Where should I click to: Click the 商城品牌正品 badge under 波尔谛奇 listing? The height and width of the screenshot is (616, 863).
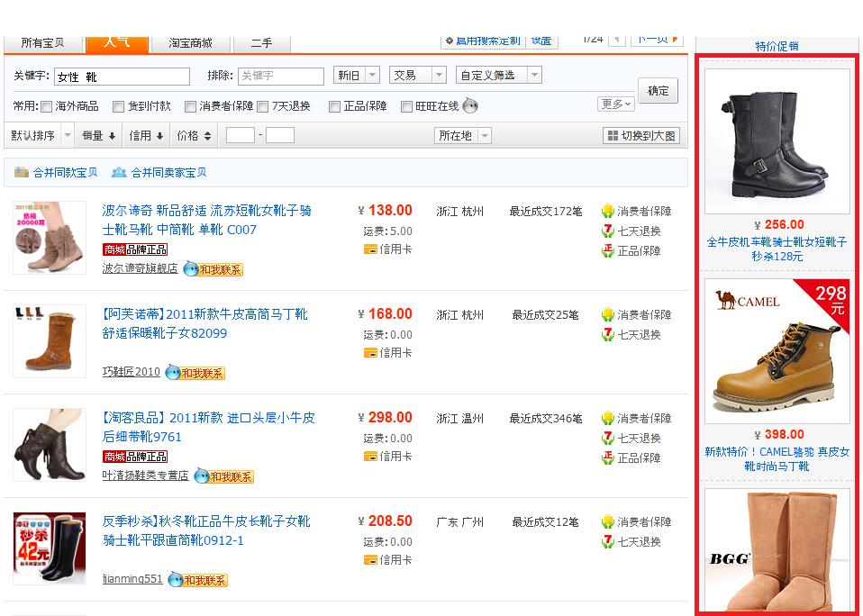(x=135, y=249)
